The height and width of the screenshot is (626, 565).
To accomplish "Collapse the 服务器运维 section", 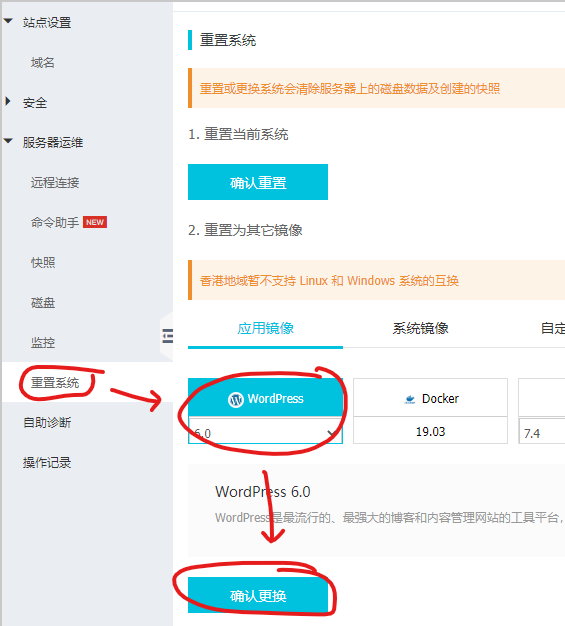I will tap(8, 141).
